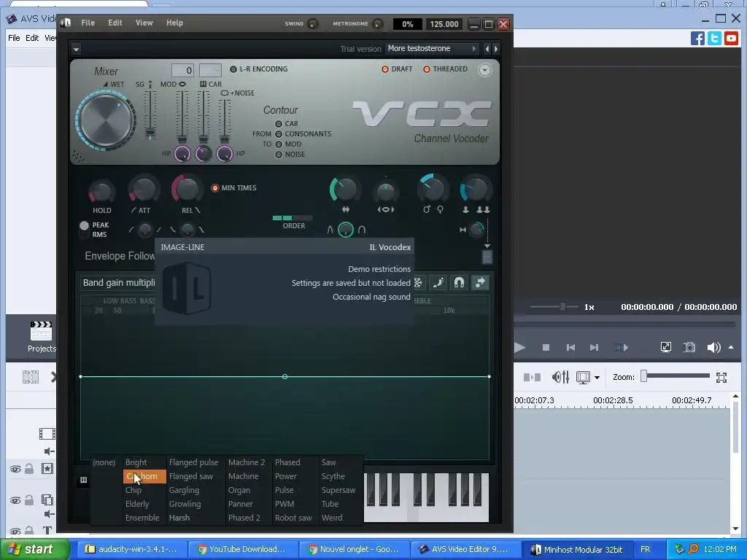Click the Swing knob
This screenshot has height=560, width=747.
point(313,24)
